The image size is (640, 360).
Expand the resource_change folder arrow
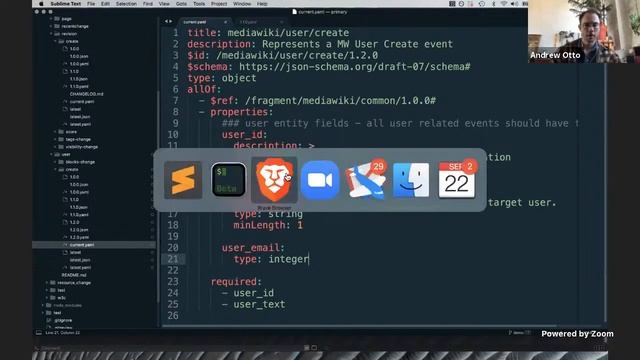(47, 282)
